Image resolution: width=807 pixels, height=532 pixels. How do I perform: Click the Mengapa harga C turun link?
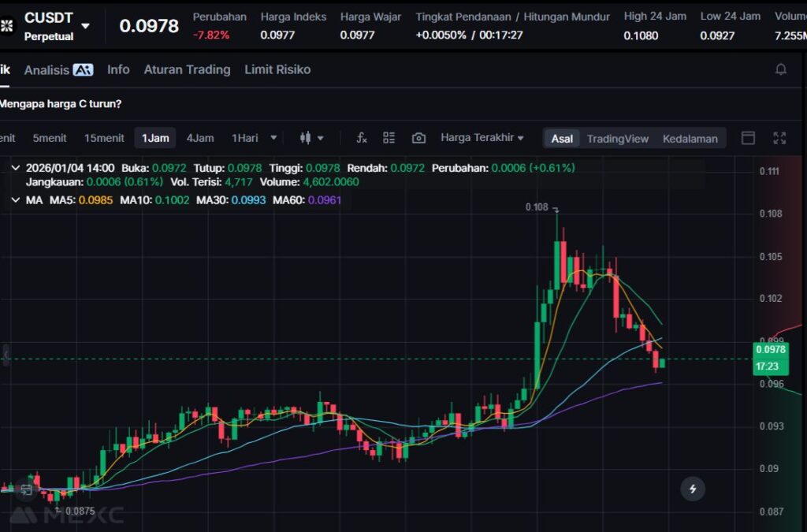(61, 103)
